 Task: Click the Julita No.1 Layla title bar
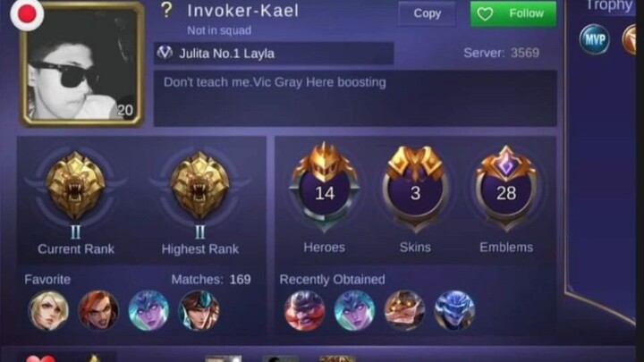274,54
